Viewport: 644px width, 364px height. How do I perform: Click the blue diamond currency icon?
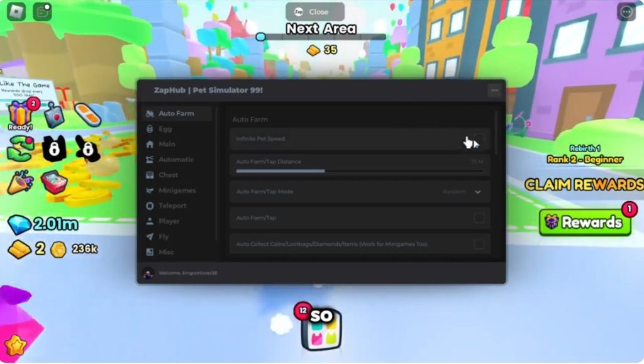coord(19,224)
